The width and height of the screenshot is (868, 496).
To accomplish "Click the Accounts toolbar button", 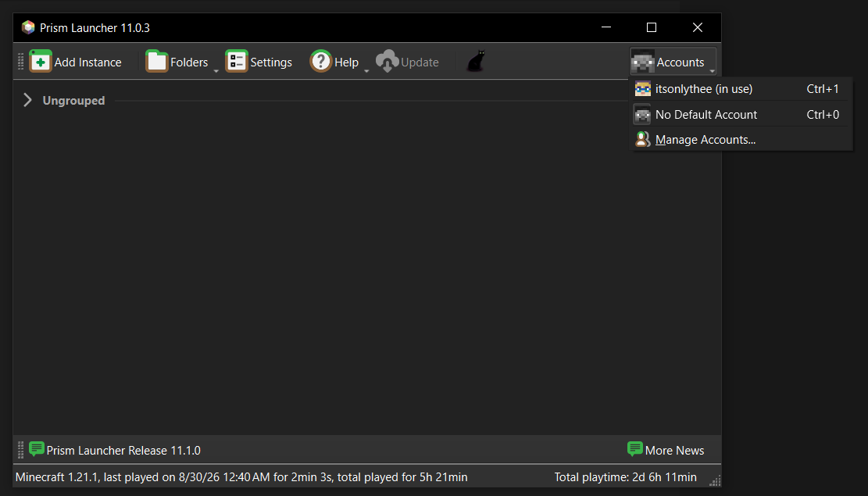I will [673, 62].
